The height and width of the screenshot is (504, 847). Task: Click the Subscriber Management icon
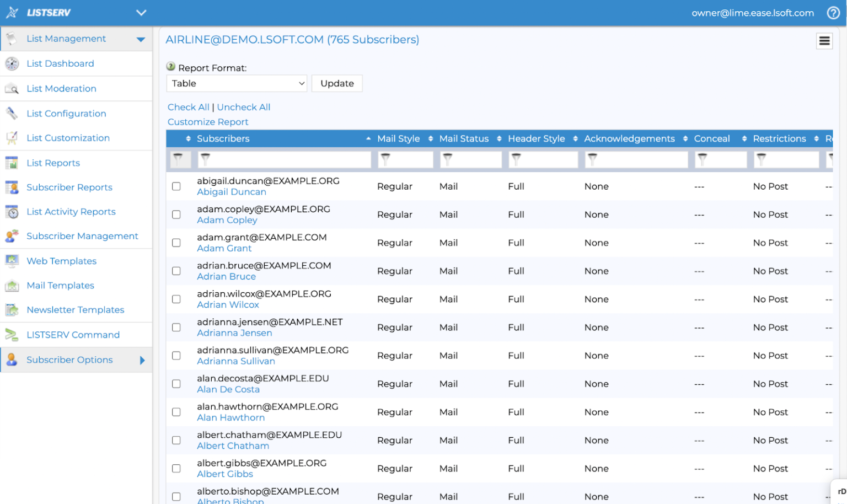click(12, 236)
